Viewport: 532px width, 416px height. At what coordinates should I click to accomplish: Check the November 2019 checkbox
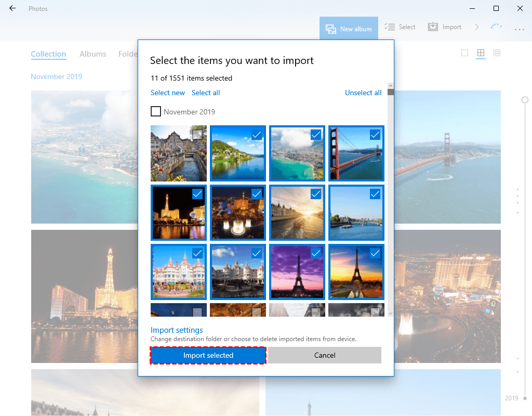point(156,111)
